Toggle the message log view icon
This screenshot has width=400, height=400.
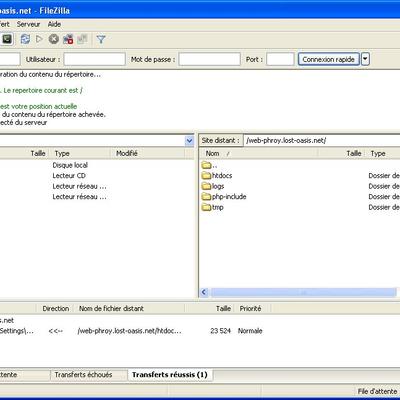click(x=6, y=39)
